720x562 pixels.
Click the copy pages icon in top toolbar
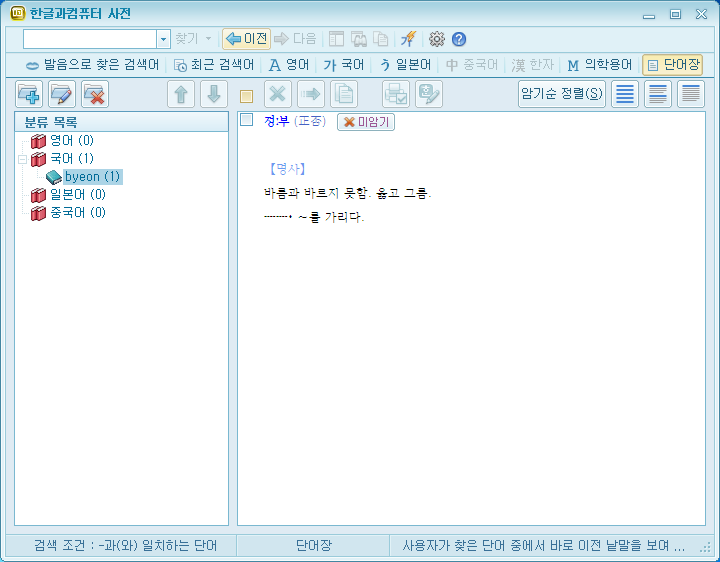point(381,39)
